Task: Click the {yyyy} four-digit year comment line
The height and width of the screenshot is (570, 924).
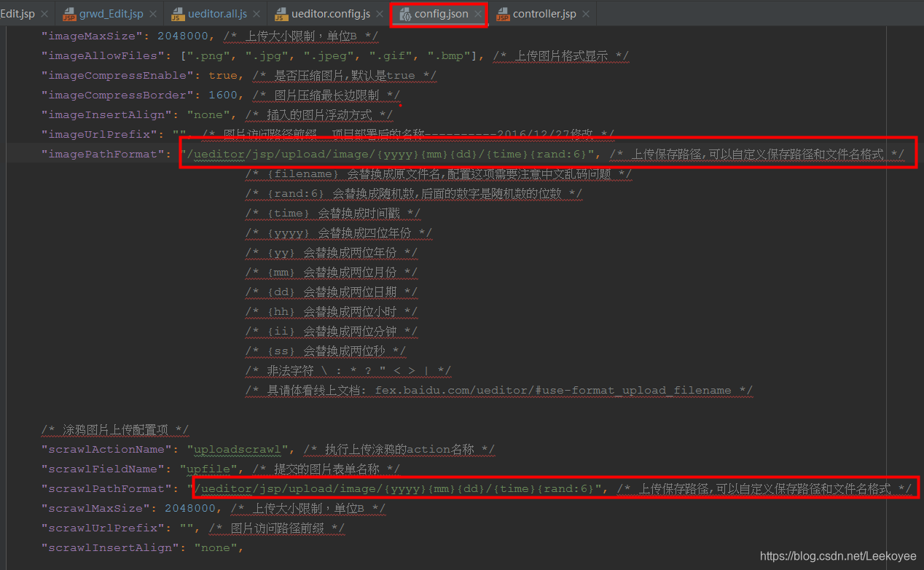Action: click(338, 233)
